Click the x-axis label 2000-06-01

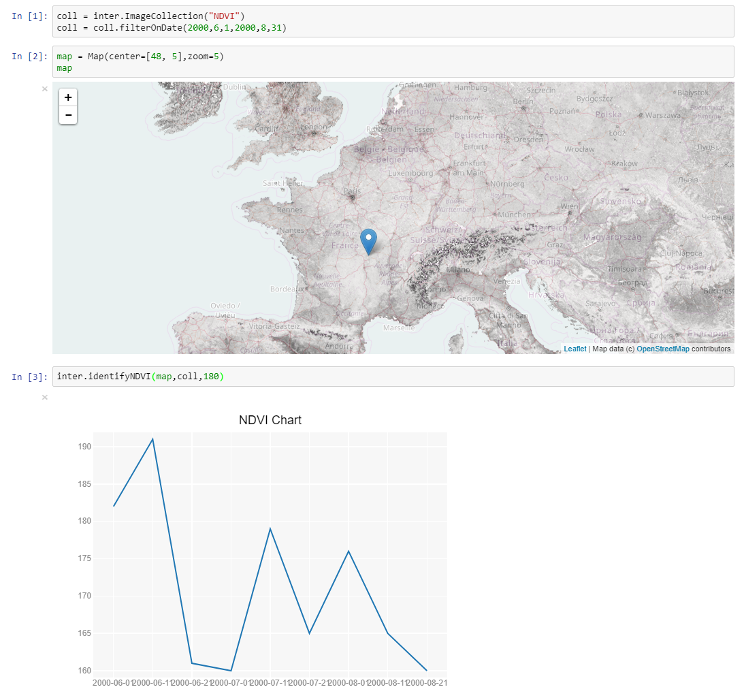(x=114, y=683)
